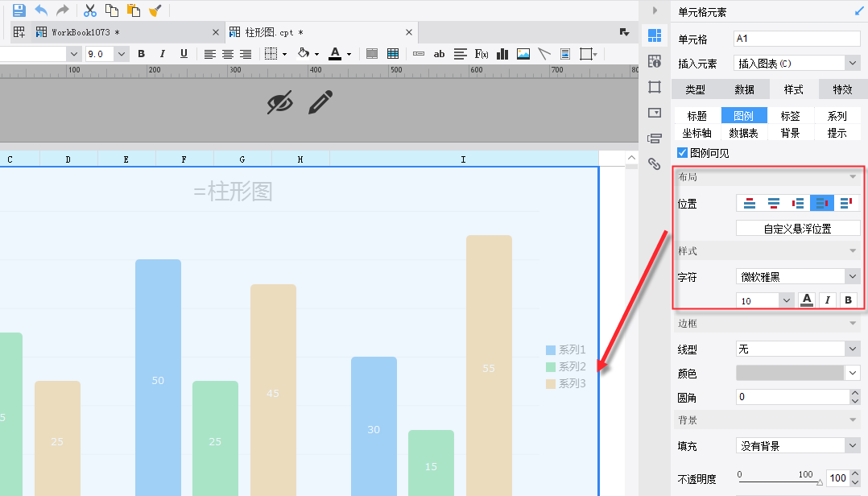Select the 标题 style sub-tab
868x496 pixels.
[x=697, y=116]
